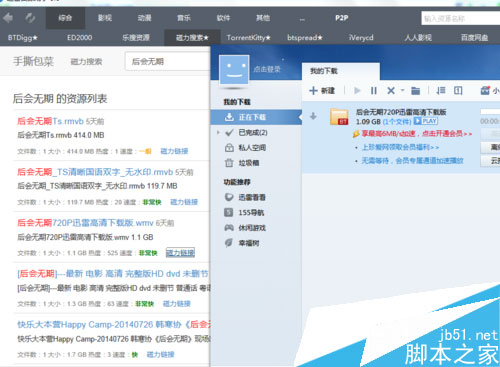500x367 pixels.
Task: Click the down arrow icon of the downloading task
Action: tap(313, 116)
